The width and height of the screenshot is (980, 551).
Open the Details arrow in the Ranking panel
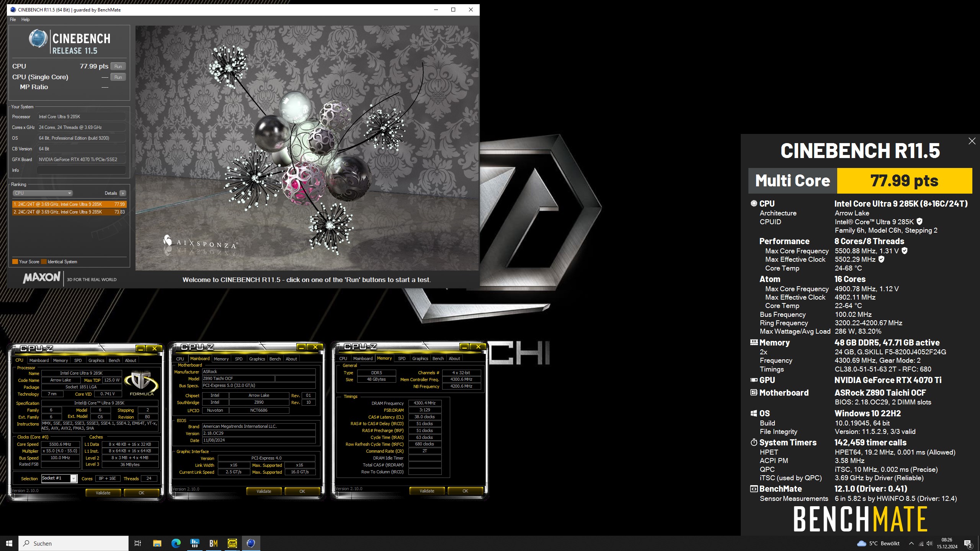123,193
